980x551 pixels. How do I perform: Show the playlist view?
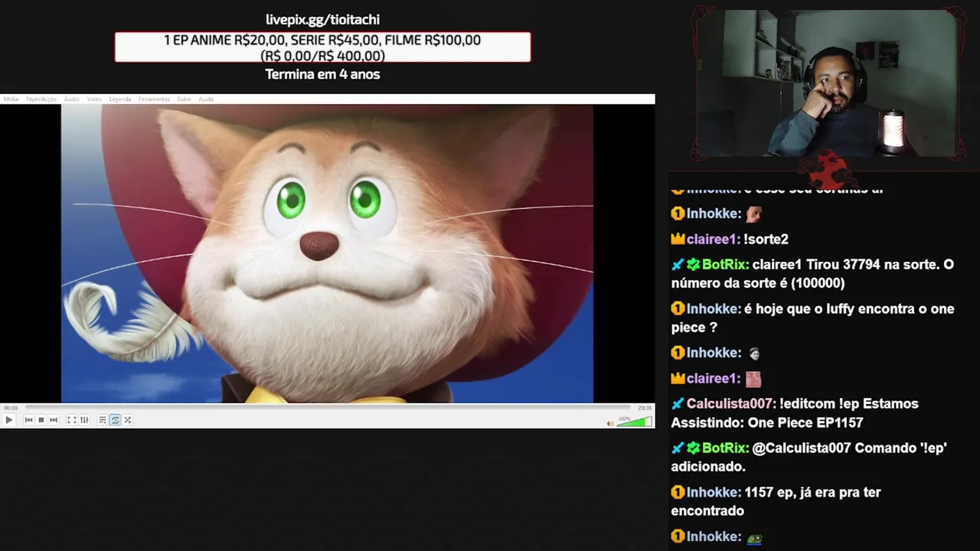click(x=102, y=419)
